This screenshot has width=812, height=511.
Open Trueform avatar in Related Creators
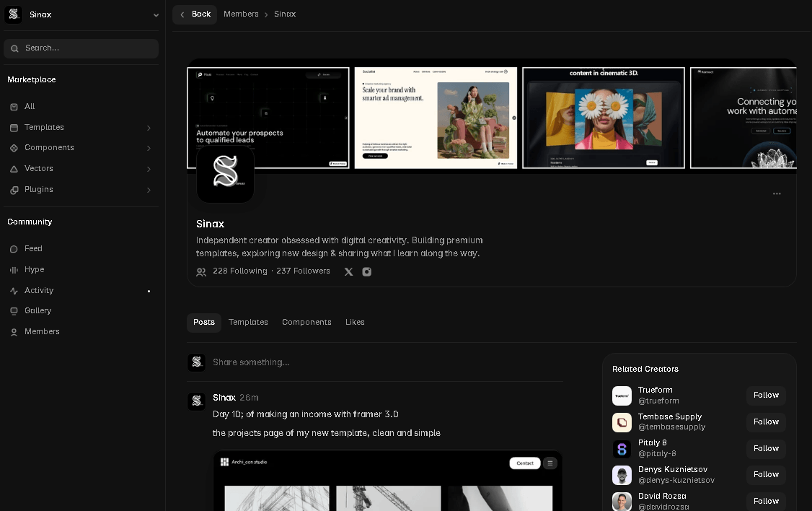click(622, 396)
